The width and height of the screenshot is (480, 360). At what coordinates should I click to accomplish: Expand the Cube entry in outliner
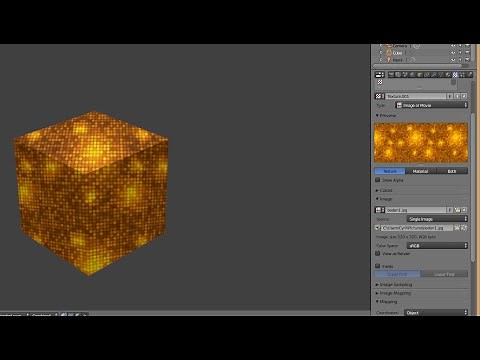coord(381,53)
